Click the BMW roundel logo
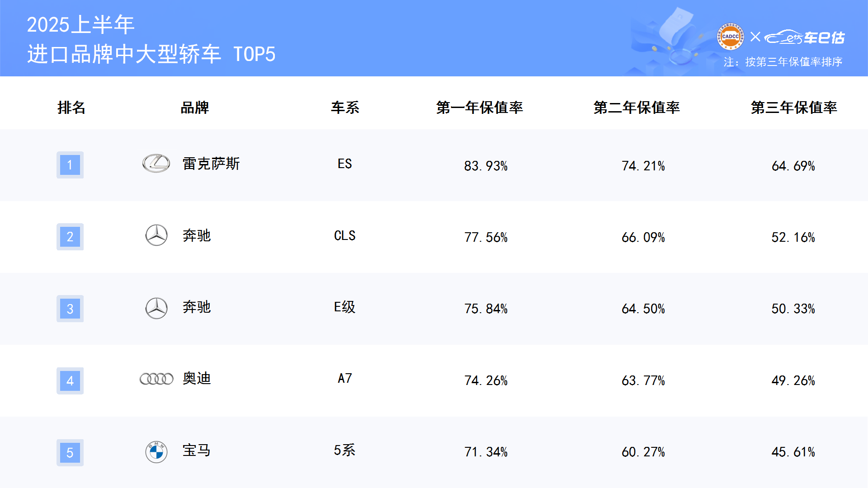This screenshot has height=488, width=868. (x=156, y=452)
